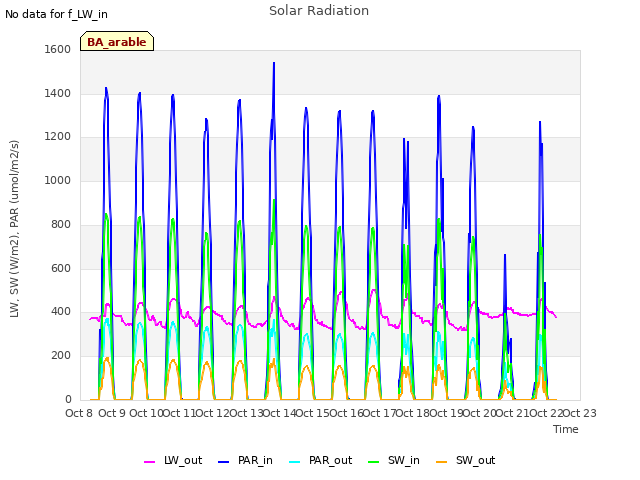The height and width of the screenshot is (480, 640).
Task: Toggle the LW_out legend label
Action: pyautogui.click(x=183, y=460)
